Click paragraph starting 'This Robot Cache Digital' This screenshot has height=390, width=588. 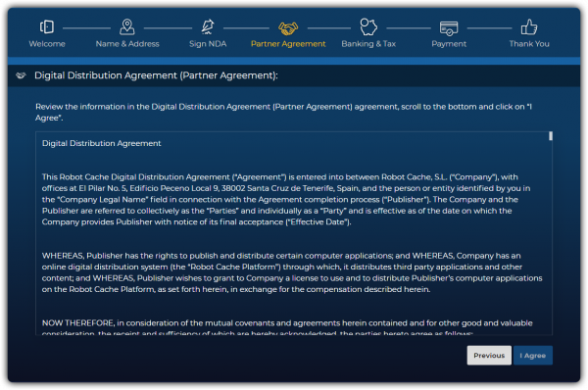286,200
